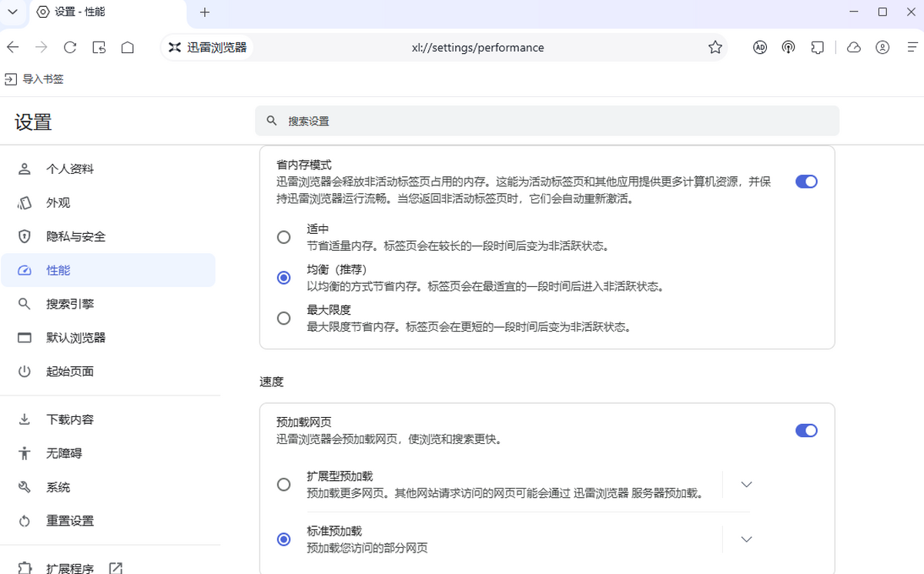The image size is (924, 574).
Task: Focus the 搜索设置 search field
Action: click(547, 121)
